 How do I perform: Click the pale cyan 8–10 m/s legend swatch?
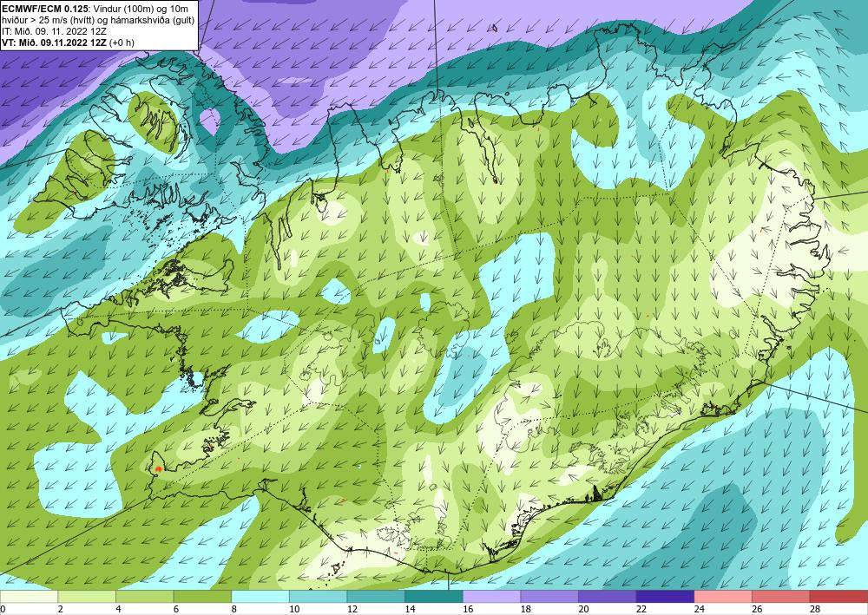coord(260,597)
